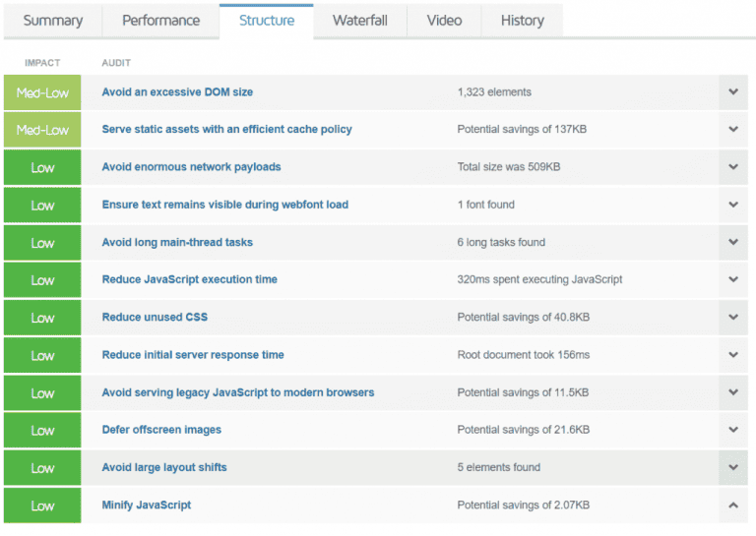Viewport: 756px width, 536px height.
Task: Collapse the Minify JavaScript audit chevron
Action: [733, 506]
